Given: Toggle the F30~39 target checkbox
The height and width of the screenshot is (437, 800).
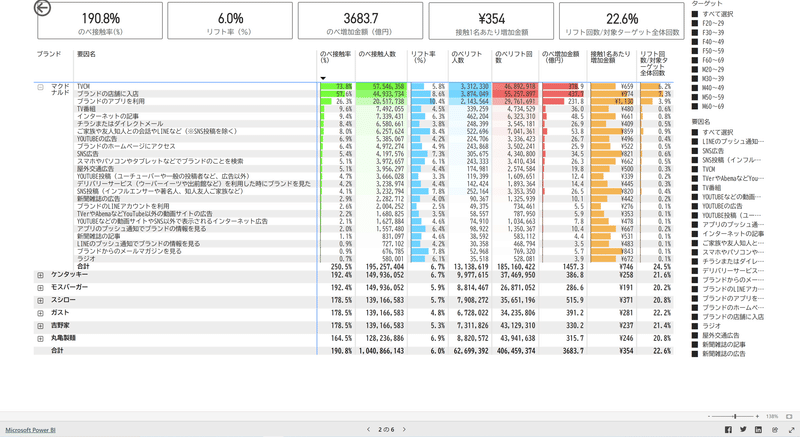Looking at the screenshot, I should 695,32.
